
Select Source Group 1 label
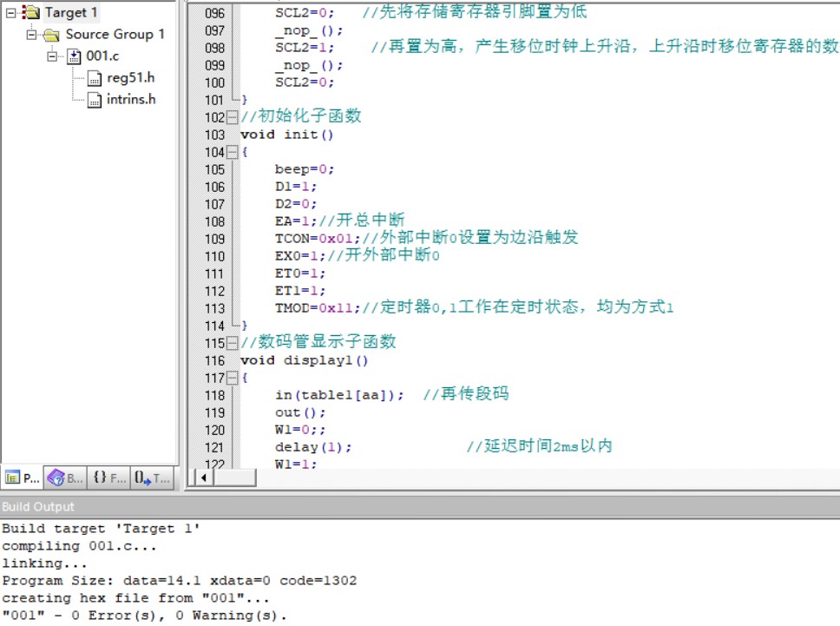pyautogui.click(x=115, y=35)
